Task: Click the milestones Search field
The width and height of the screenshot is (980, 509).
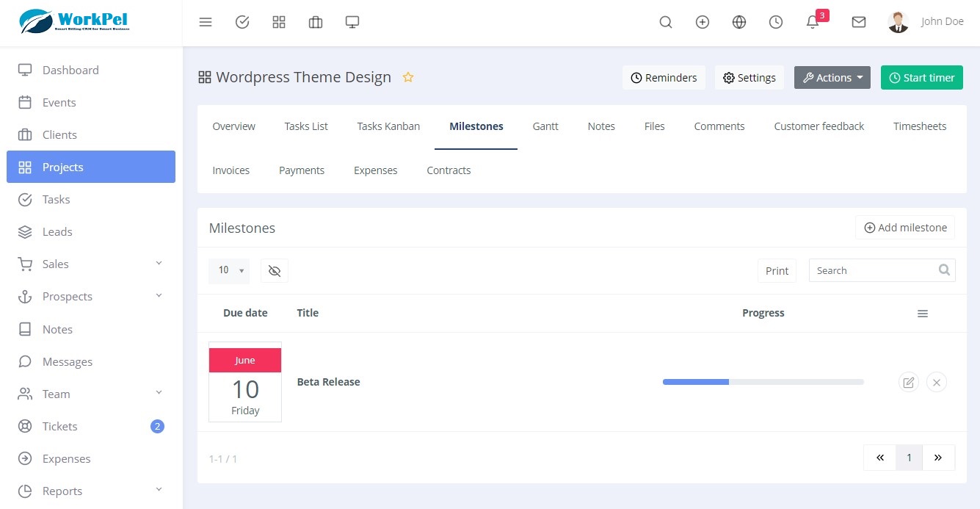Action: 882,270
